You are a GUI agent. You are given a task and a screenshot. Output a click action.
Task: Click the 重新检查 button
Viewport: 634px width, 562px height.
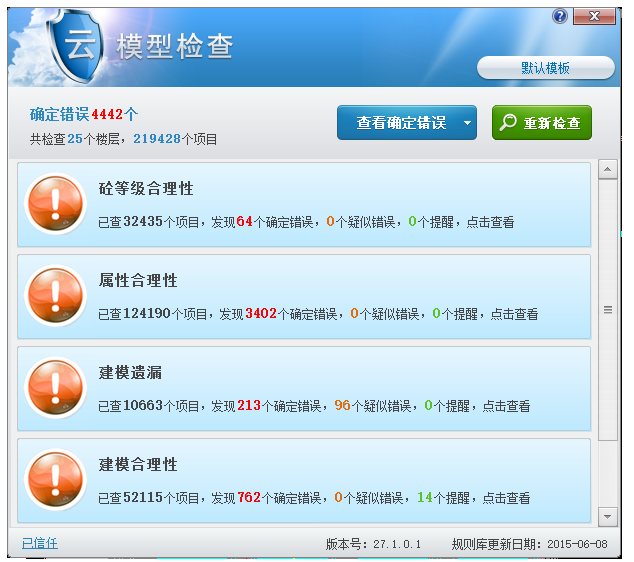point(542,123)
